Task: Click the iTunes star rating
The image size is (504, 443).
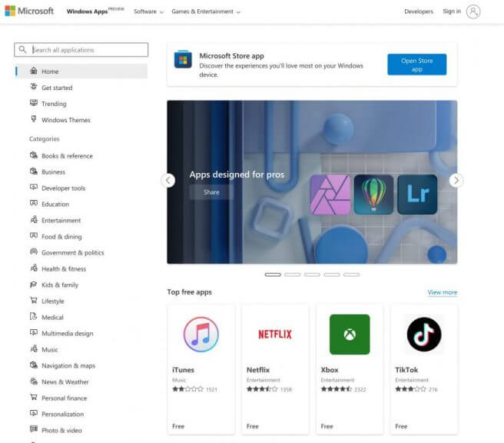Action: coord(187,389)
